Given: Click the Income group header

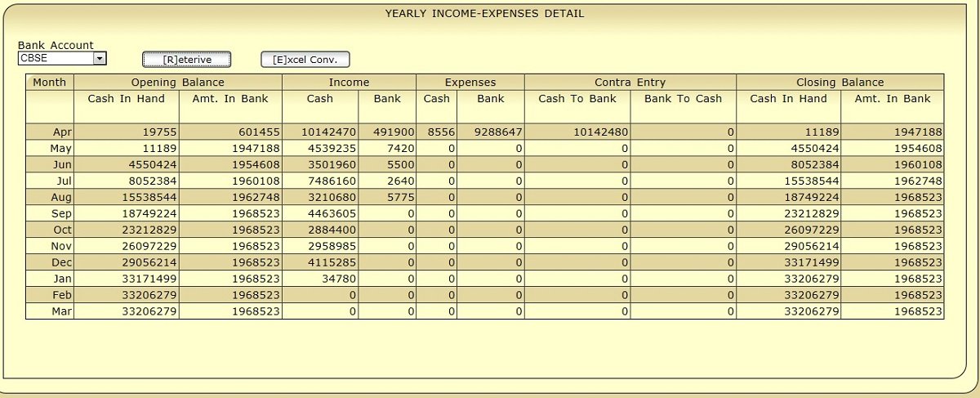Looking at the screenshot, I should pos(349,83).
